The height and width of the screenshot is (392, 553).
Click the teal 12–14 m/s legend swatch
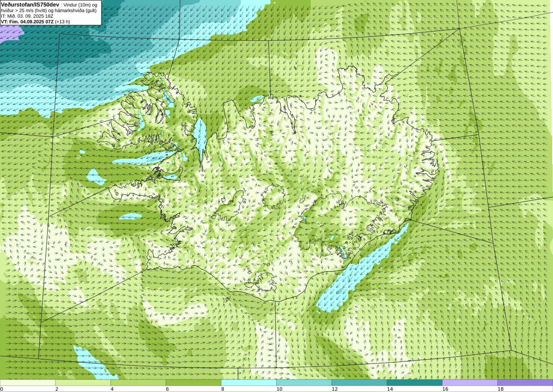pos(359,383)
